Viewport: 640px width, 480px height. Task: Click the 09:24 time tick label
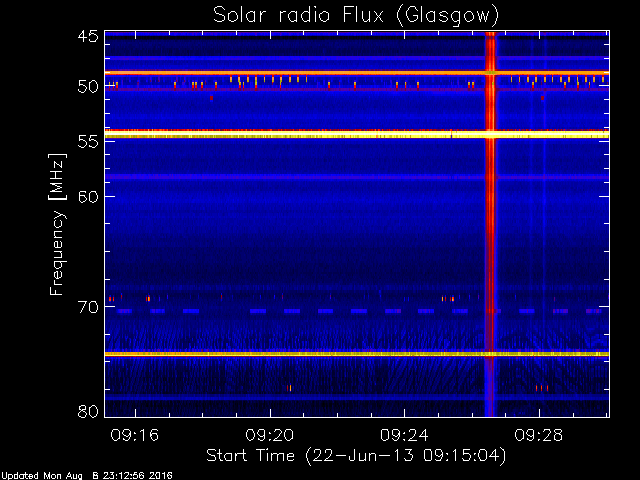(x=404, y=435)
